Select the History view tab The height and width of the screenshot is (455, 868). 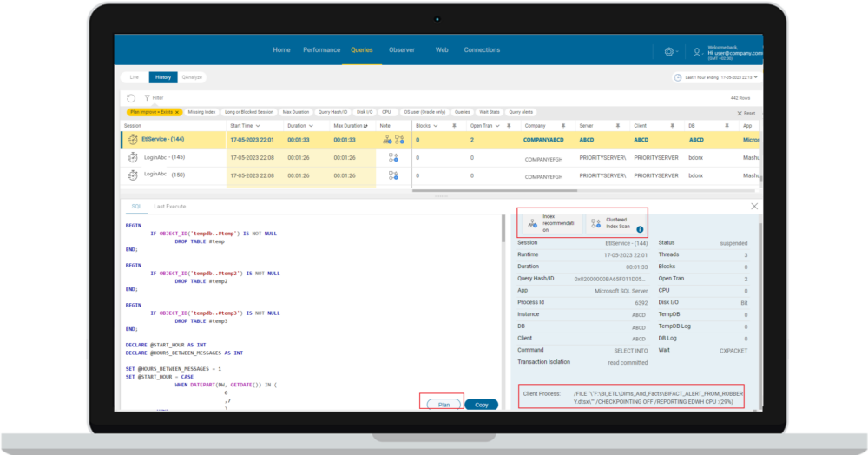pyautogui.click(x=163, y=77)
